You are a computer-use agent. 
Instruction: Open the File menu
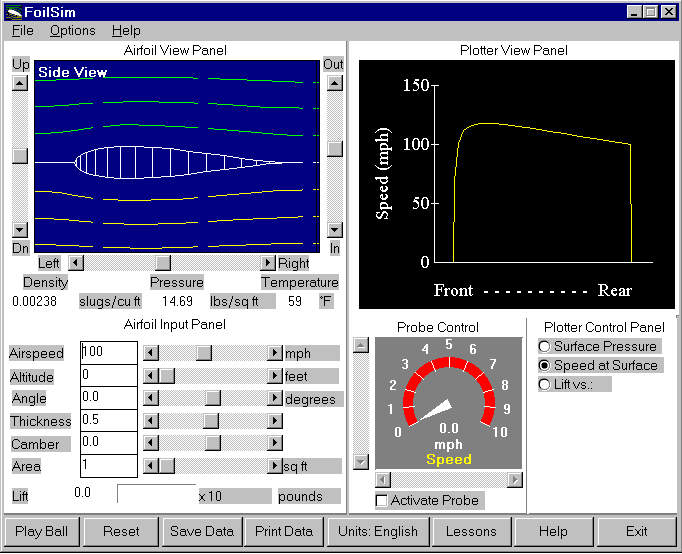(22, 31)
